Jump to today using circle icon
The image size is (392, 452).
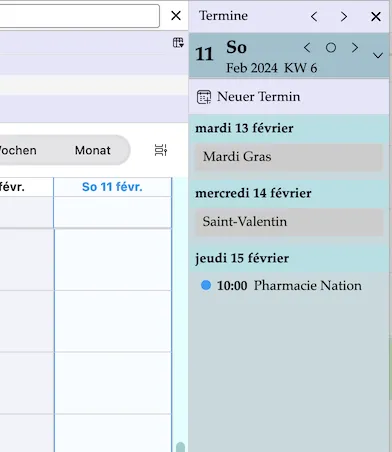click(331, 48)
